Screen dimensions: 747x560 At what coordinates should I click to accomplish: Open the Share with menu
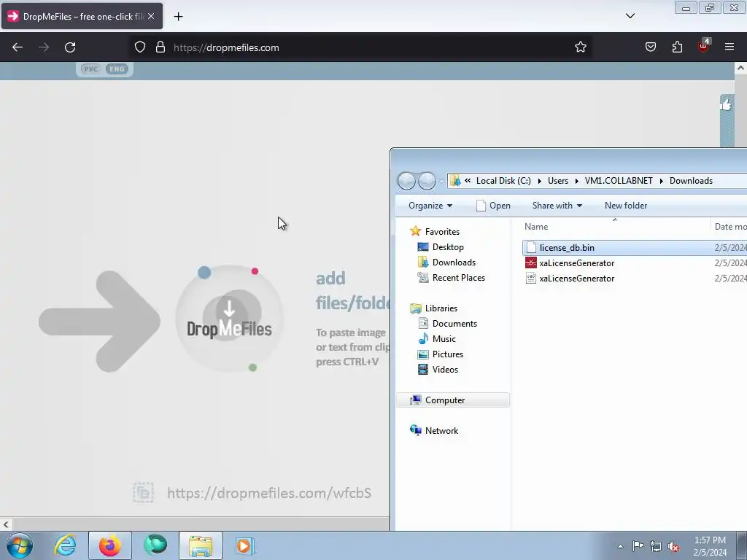pos(557,205)
